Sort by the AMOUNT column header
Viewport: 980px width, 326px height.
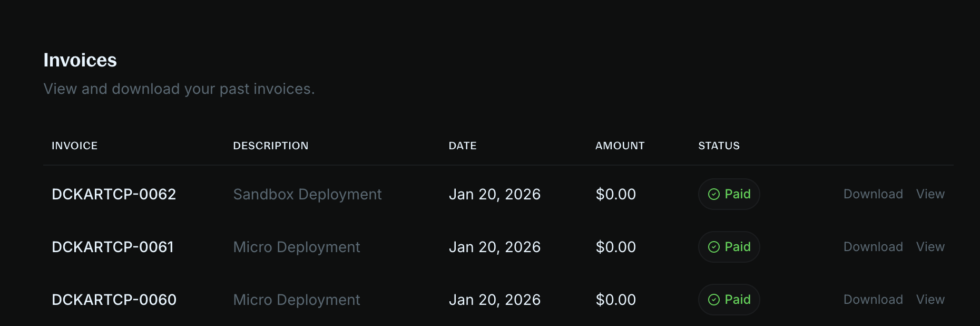(620, 146)
